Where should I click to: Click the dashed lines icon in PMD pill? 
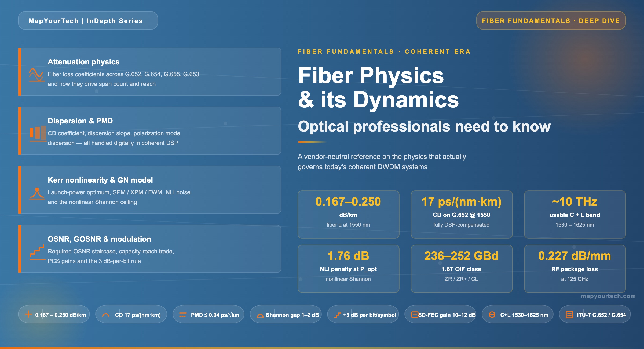pos(183,315)
